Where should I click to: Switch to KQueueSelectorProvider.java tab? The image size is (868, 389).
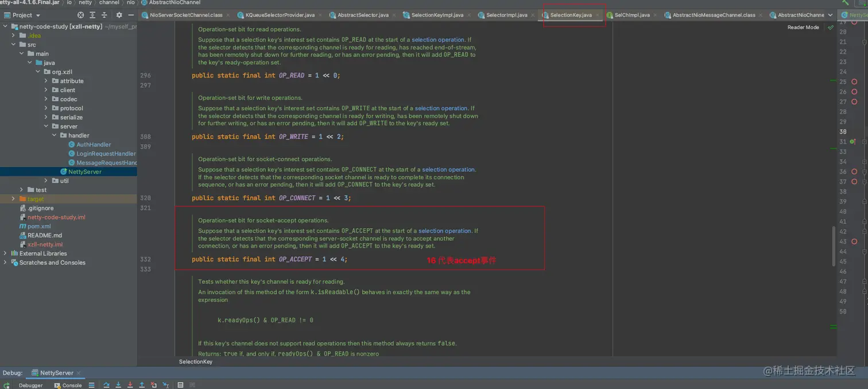coord(280,15)
